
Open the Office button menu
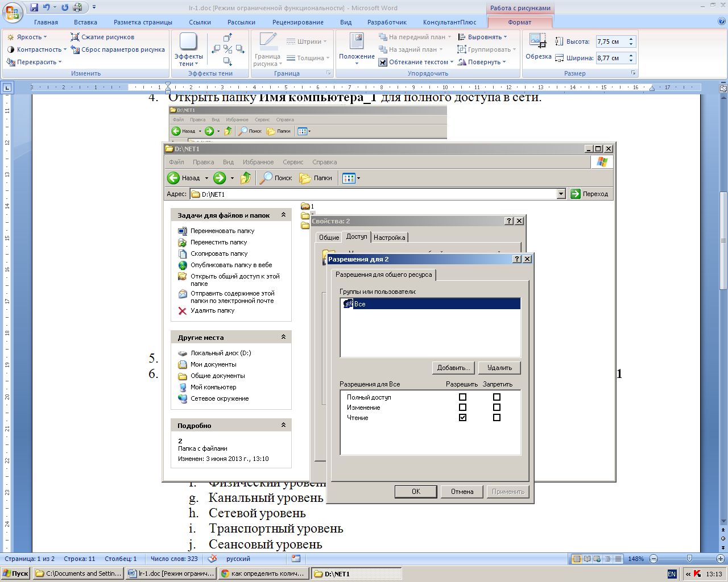[x=13, y=11]
